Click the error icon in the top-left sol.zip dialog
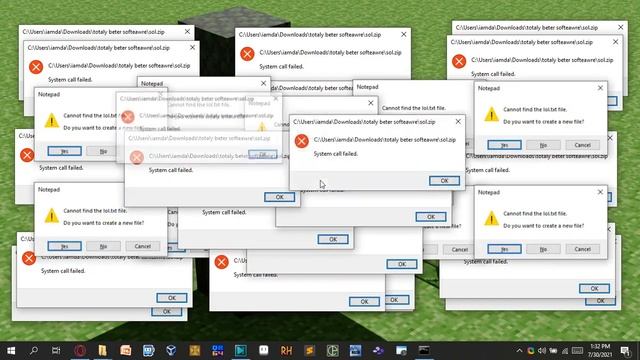 pos(36,67)
